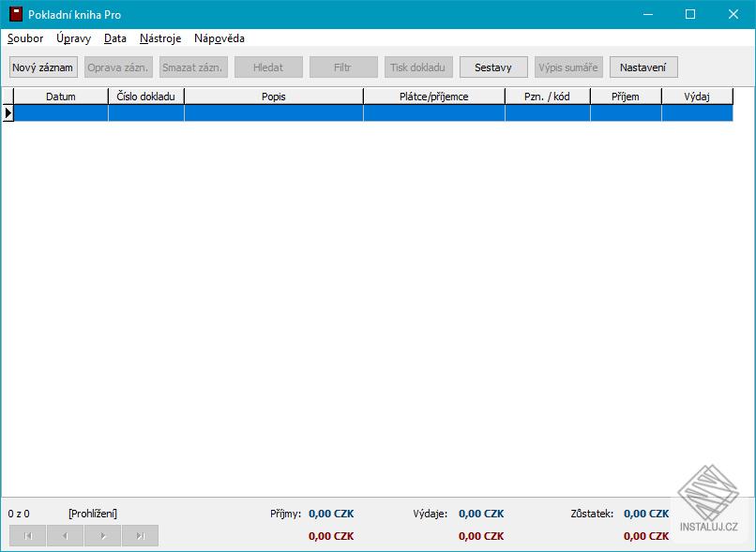Click the Smazat zázn. button
The image size is (756, 552).
[x=193, y=67]
